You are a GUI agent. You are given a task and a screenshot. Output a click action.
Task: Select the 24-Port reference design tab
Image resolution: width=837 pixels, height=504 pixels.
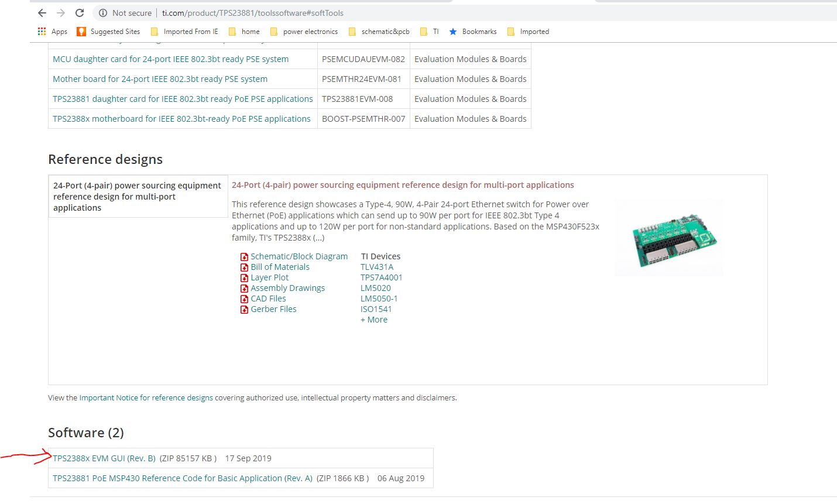coord(138,196)
